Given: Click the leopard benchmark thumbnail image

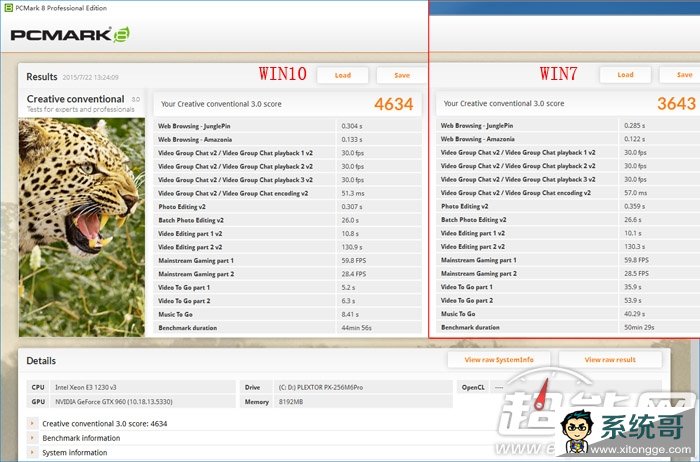Looking at the screenshot, I should coord(82,227).
